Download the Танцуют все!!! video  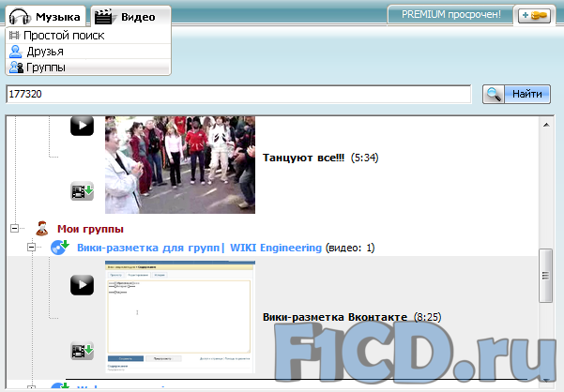tap(82, 190)
